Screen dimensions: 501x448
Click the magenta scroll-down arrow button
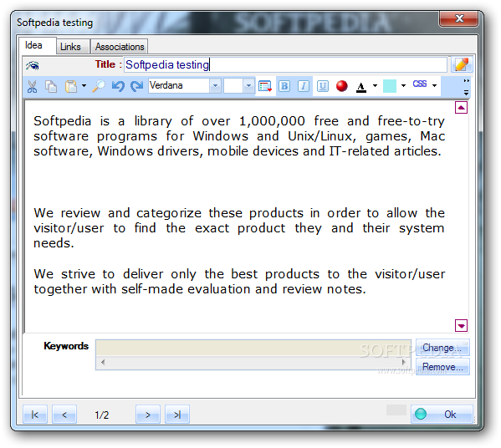[461, 326]
